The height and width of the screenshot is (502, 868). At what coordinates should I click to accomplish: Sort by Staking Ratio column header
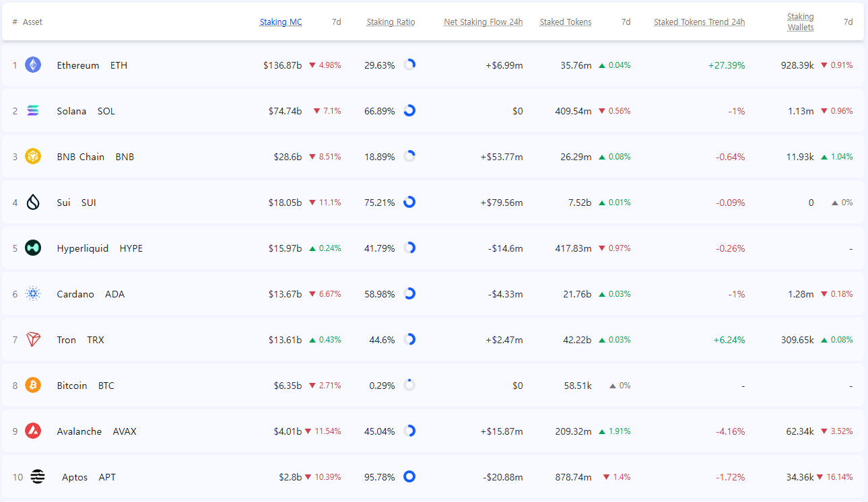(x=391, y=22)
